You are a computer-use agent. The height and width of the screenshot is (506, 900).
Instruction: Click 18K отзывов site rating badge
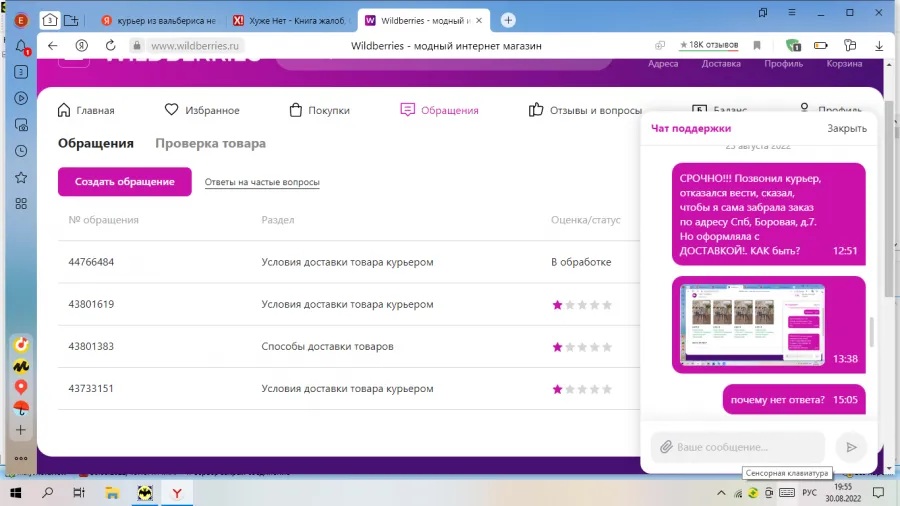(x=709, y=45)
